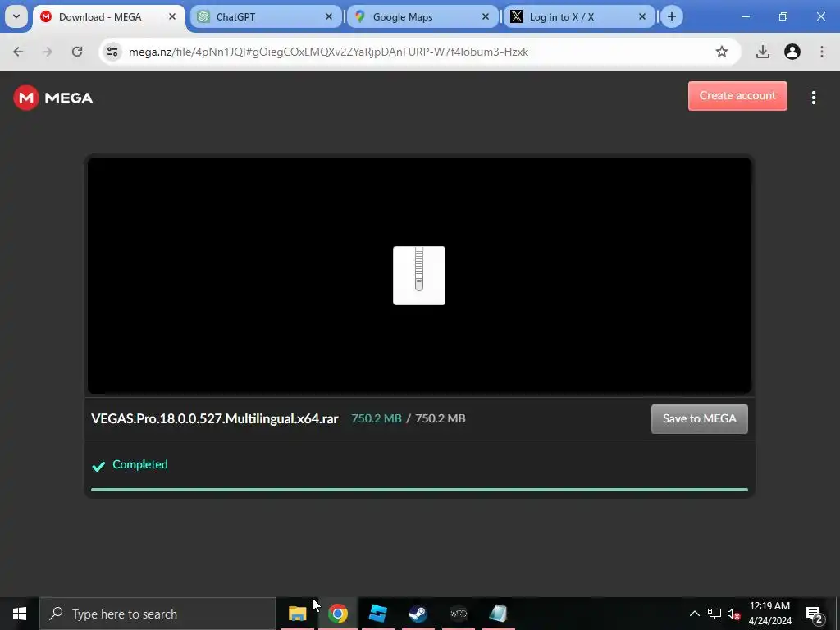This screenshot has width=840, height=630.
Task: Click the MEGA logo
Action: 53,98
